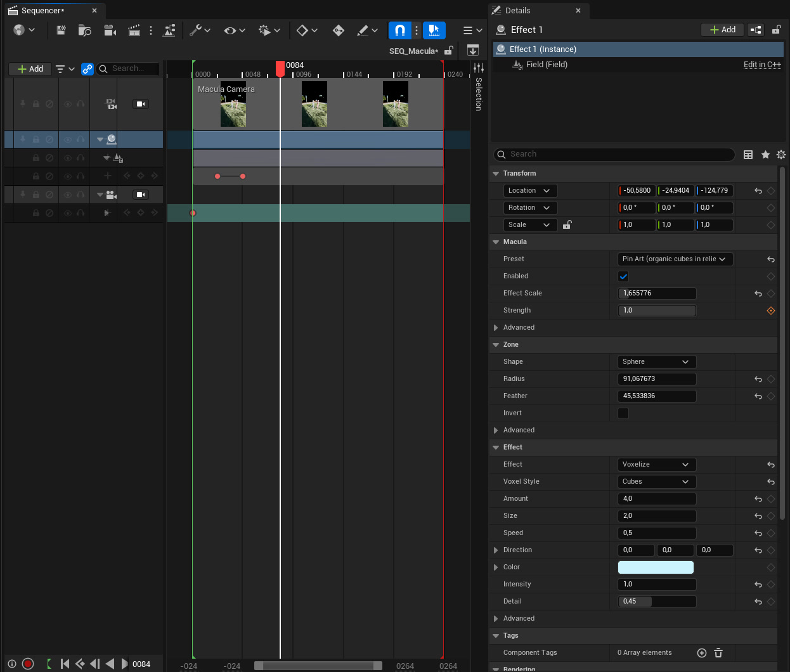Click the save-down arrow icon beside SEQ_Macula
This screenshot has height=672, width=790.
[x=473, y=50]
